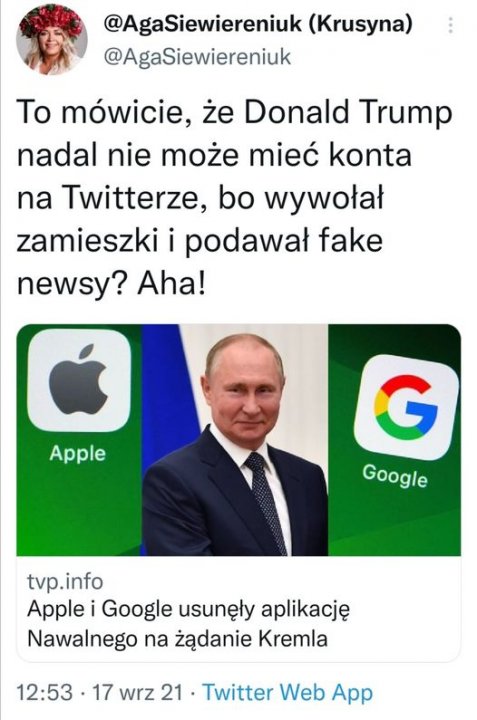Image resolution: width=477 pixels, height=720 pixels.
Task: Open the tweet's three-dot more menu
Action: click(450, 26)
